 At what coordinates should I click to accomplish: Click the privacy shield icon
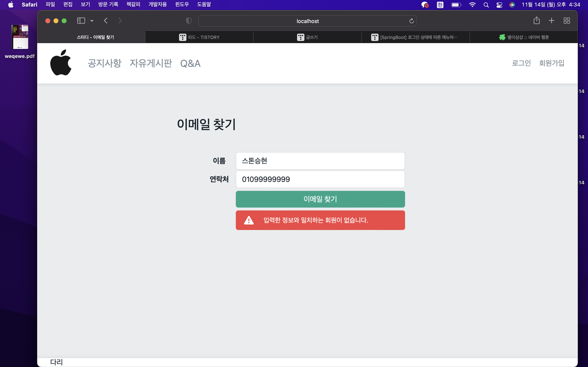click(x=189, y=21)
